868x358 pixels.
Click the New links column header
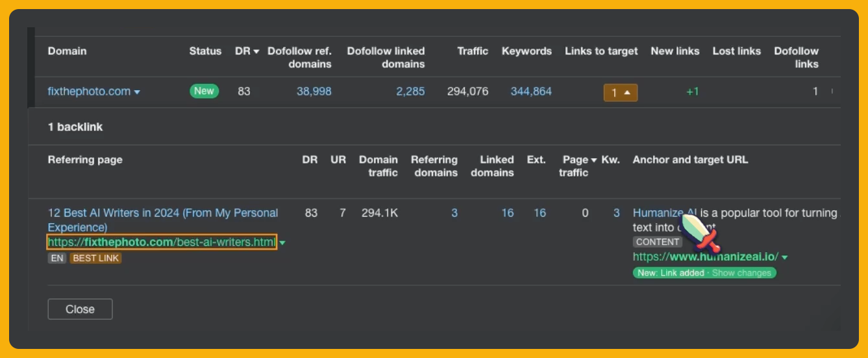point(675,51)
